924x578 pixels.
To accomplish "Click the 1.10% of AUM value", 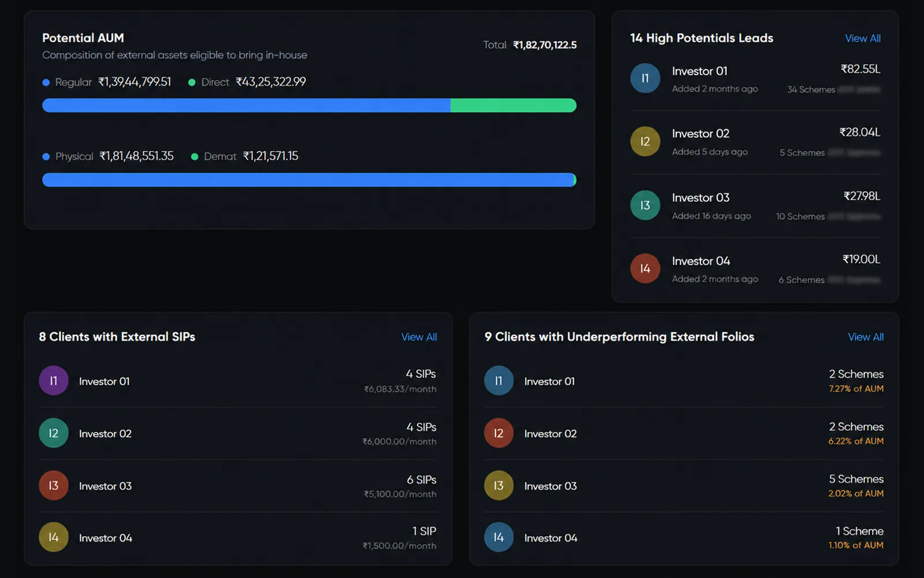I will [x=856, y=545].
